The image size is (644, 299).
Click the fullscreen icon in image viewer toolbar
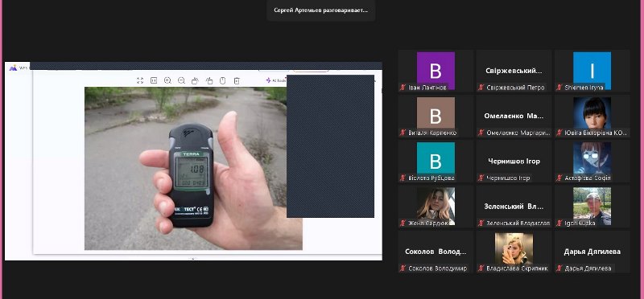coord(139,80)
